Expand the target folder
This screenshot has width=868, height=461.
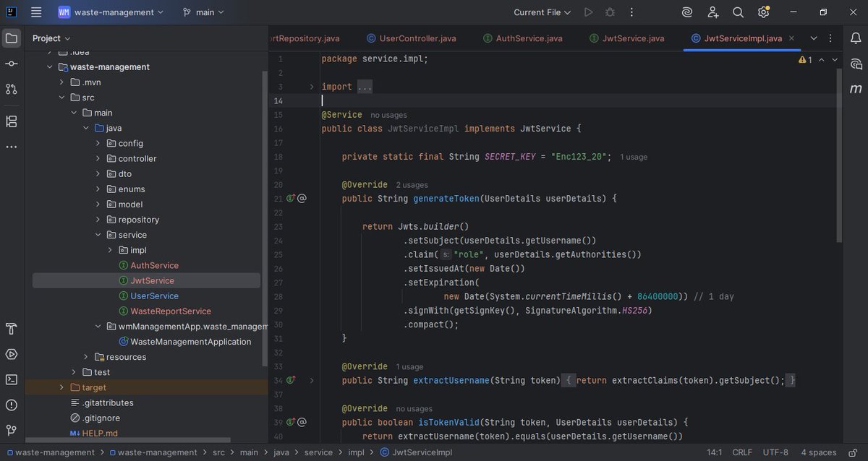click(61, 387)
